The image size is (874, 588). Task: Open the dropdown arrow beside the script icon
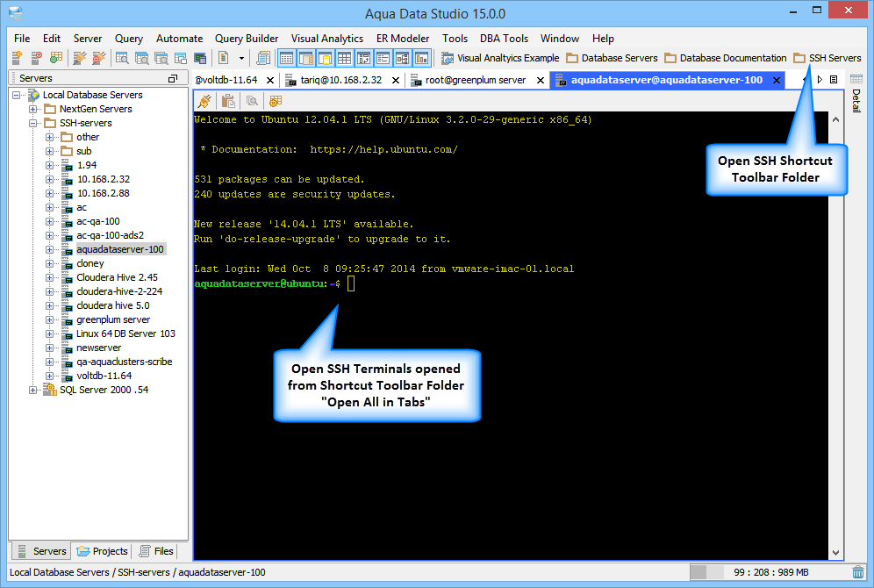(241, 58)
